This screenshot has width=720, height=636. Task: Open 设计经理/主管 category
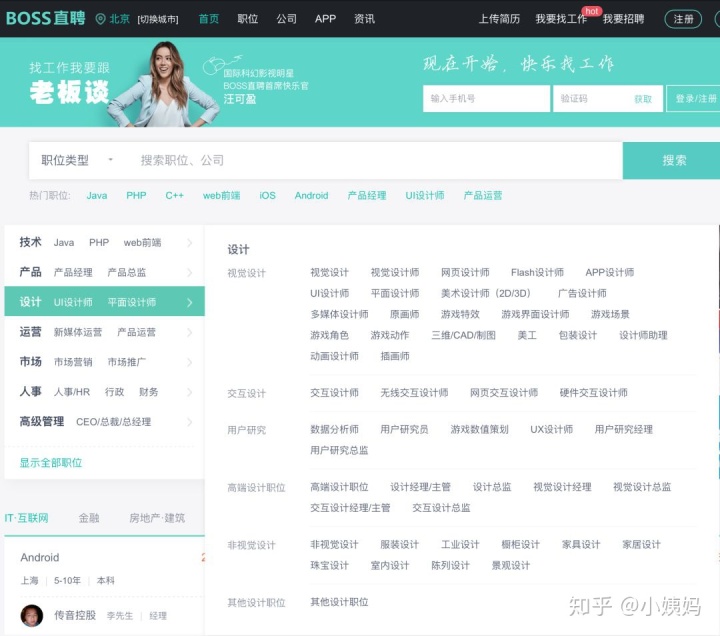pos(420,487)
